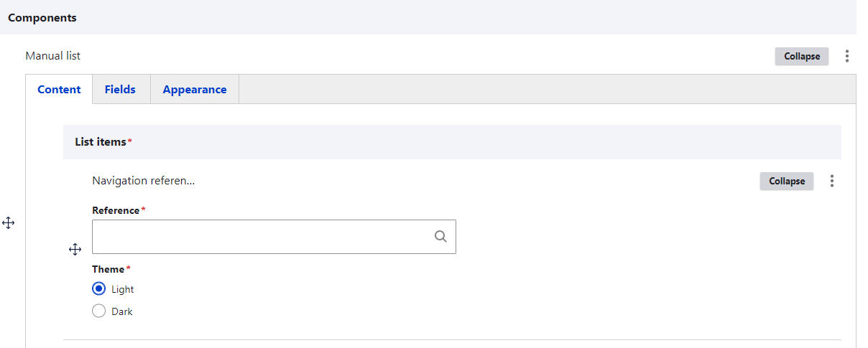Viewport: 868px width, 348px height.
Task: Click the 'Reference' field label
Action: [x=116, y=210]
